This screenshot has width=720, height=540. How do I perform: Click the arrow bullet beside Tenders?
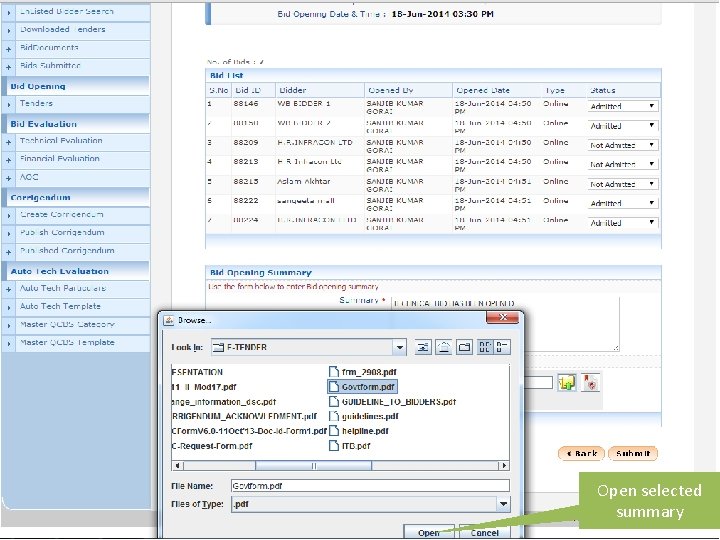click(x=8, y=105)
